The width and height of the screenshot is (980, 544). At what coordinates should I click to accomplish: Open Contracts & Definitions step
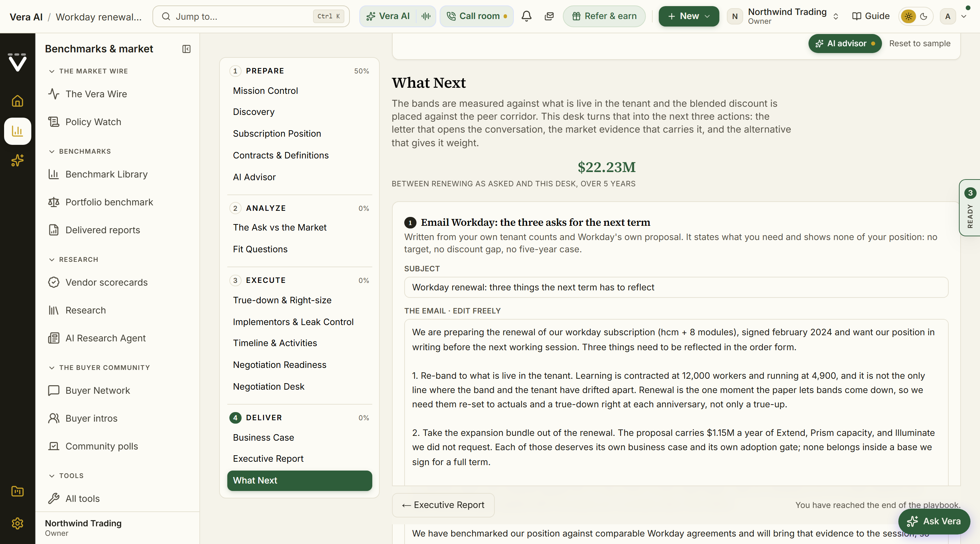(299, 155)
